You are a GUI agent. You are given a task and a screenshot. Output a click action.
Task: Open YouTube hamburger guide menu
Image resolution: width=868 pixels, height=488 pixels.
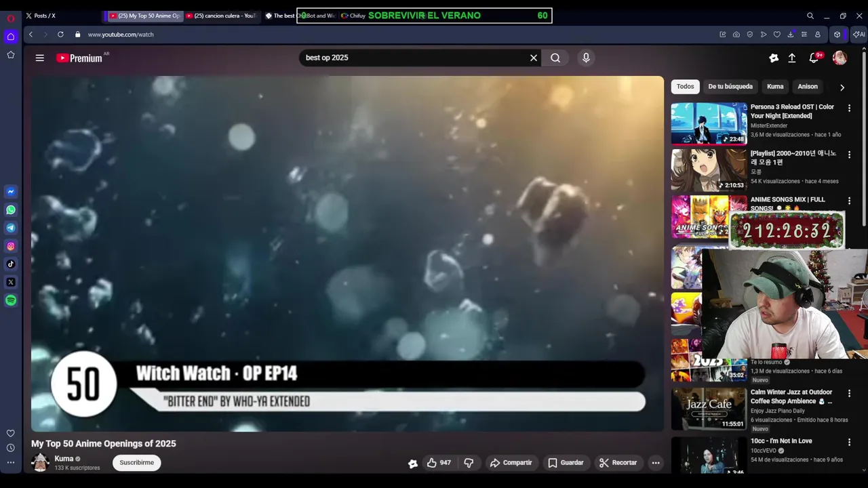pyautogui.click(x=40, y=58)
